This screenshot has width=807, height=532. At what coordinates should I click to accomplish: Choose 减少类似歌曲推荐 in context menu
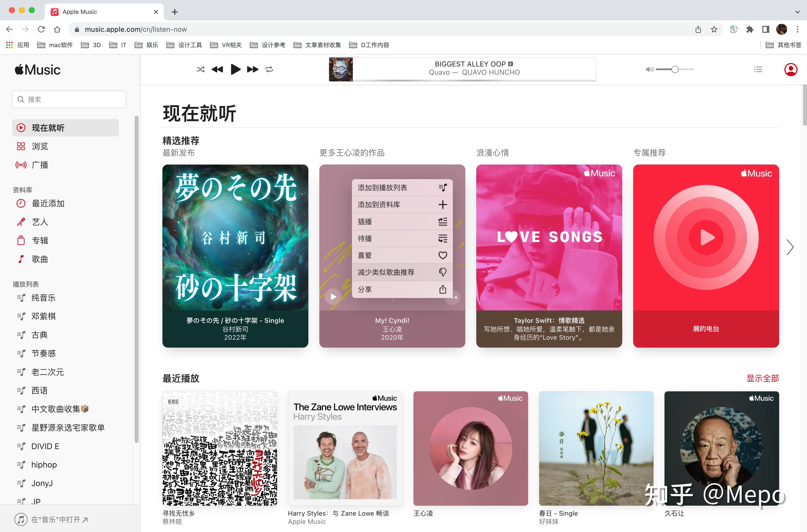[402, 272]
